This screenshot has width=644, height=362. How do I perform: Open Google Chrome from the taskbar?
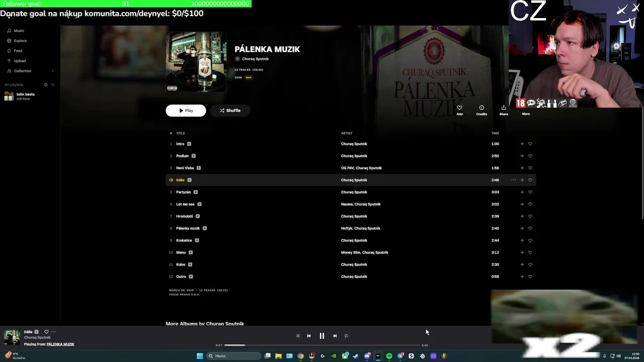tap(300, 356)
